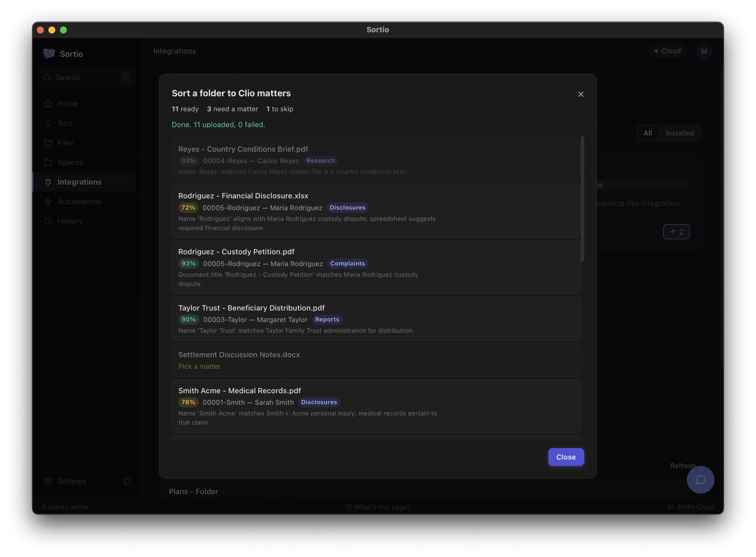
Task: Close the Sort a folder dialog with X
Action: [x=581, y=94]
